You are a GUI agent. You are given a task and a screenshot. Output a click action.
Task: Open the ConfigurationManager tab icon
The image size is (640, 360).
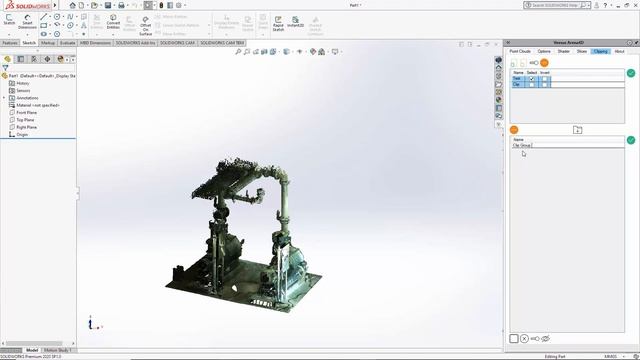tap(34, 59)
